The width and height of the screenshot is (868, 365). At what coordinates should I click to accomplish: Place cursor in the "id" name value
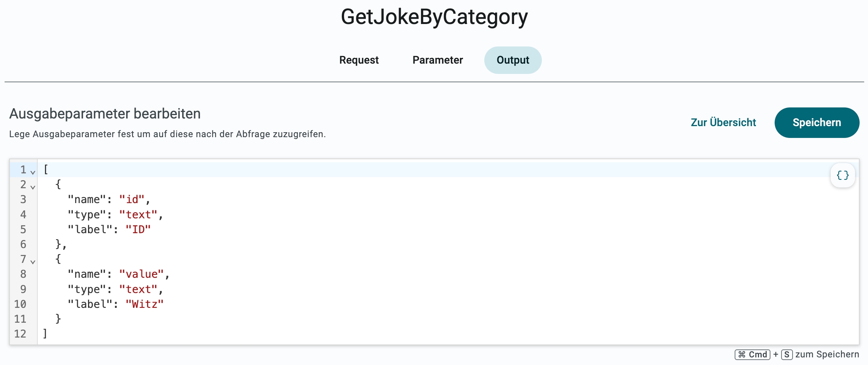coord(132,199)
